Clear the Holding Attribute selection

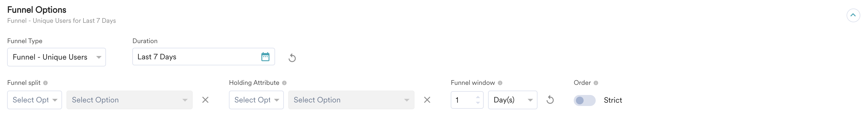point(427,100)
